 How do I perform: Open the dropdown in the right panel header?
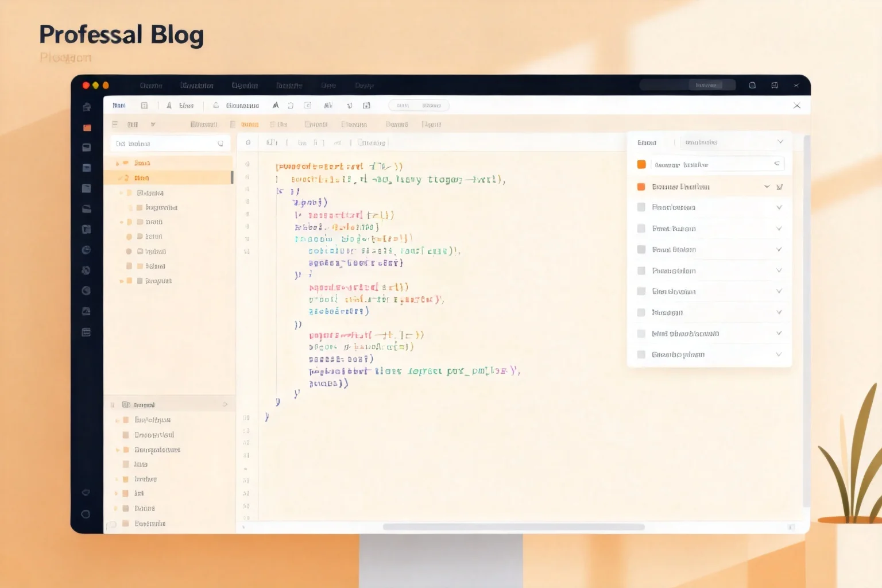pos(733,142)
